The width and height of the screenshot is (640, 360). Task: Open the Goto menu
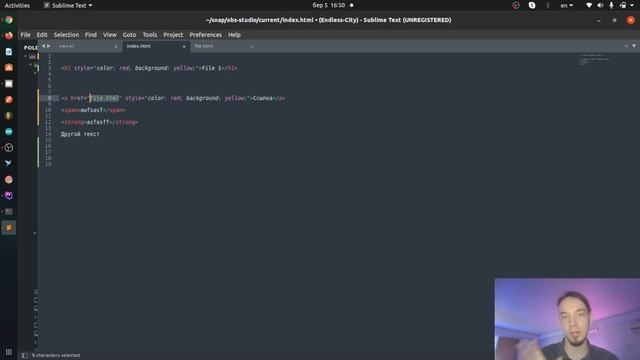(x=129, y=35)
